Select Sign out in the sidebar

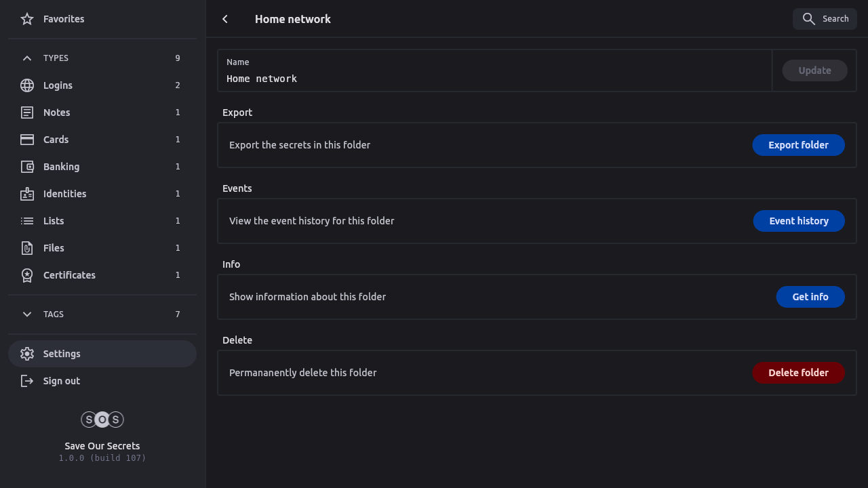[61, 381]
